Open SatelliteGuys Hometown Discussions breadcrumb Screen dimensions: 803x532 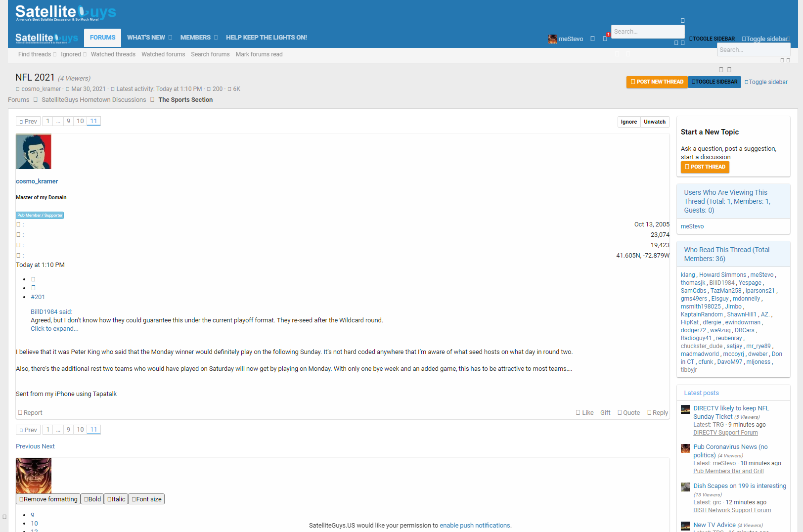[x=94, y=100]
